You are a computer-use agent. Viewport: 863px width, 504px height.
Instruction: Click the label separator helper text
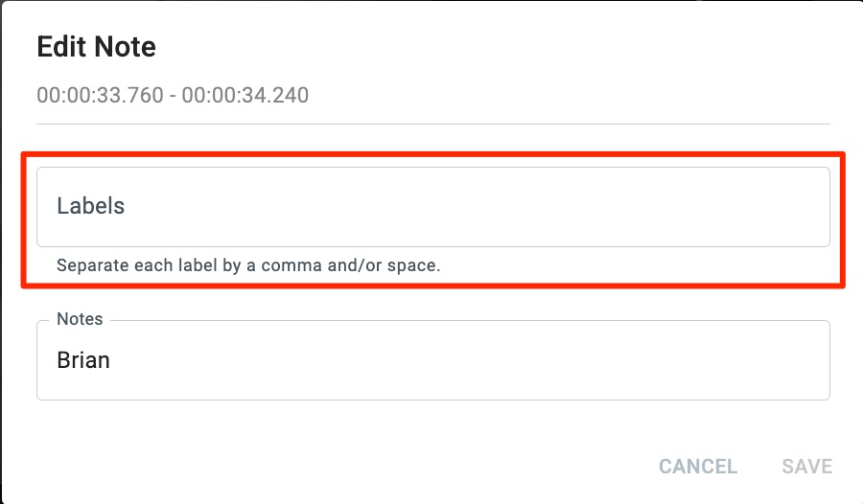(x=248, y=265)
